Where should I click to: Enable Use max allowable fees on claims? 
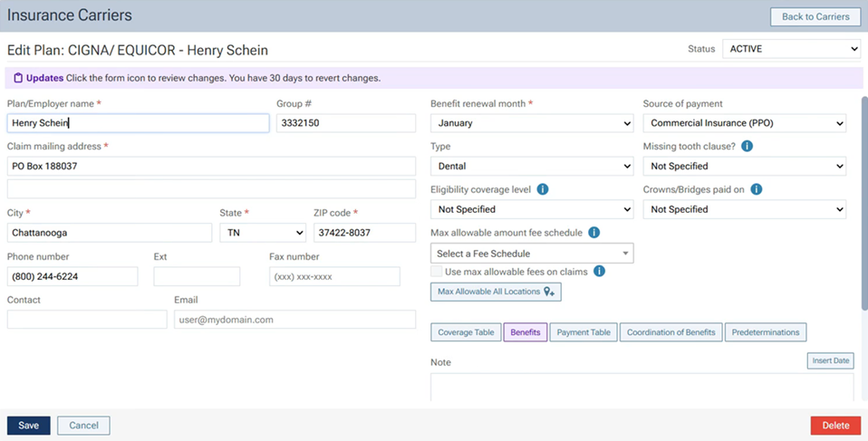437,272
